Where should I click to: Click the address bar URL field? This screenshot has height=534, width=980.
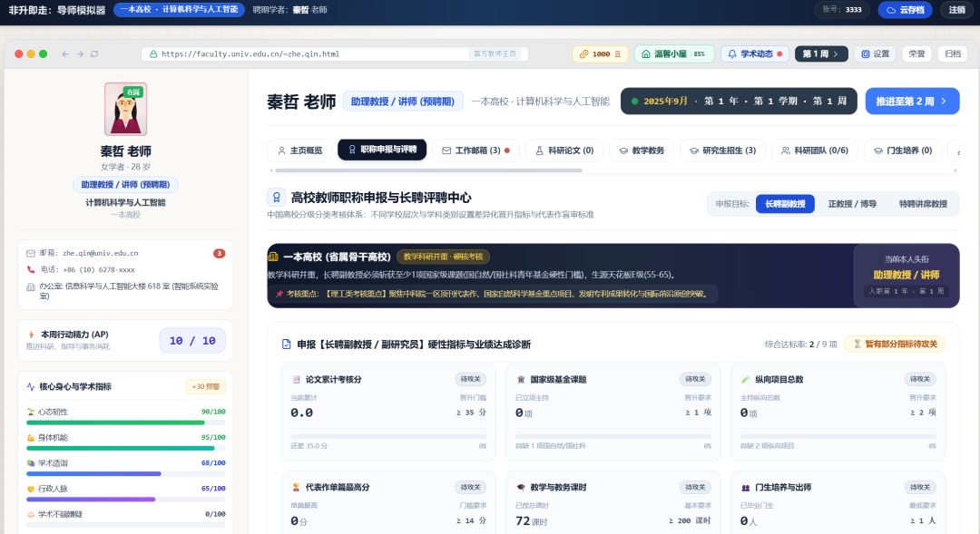(335, 54)
